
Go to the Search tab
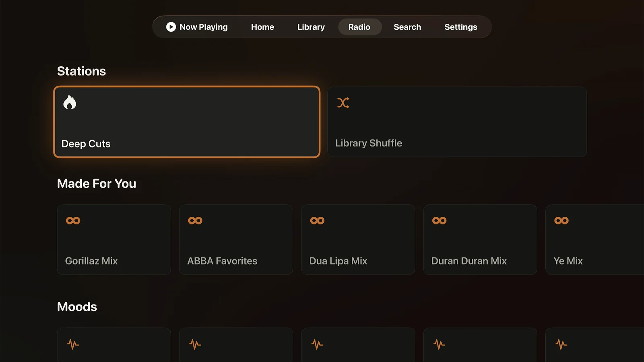407,27
